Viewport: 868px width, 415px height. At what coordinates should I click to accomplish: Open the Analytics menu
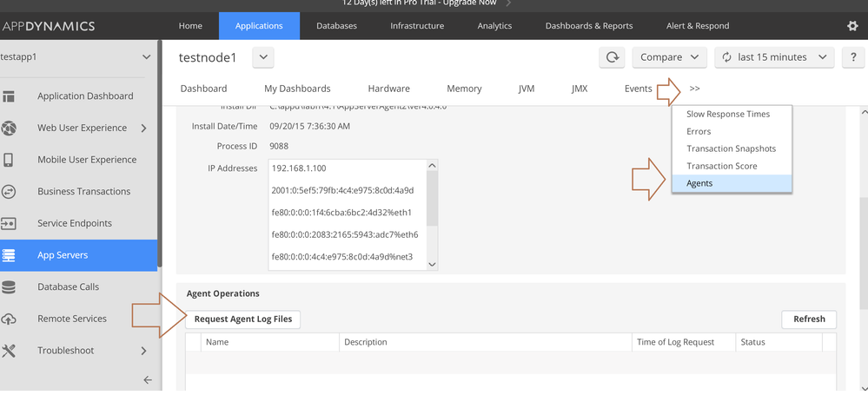click(494, 26)
